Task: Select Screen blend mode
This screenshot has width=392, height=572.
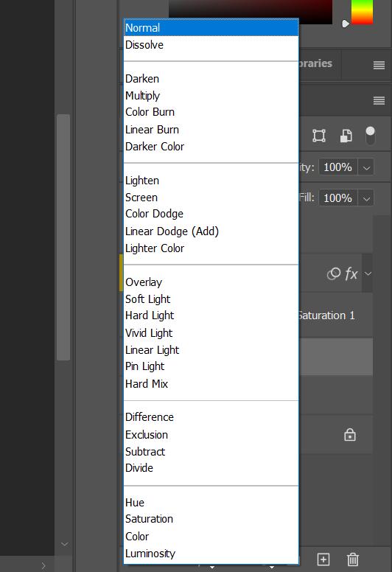Action: pyautogui.click(x=211, y=198)
